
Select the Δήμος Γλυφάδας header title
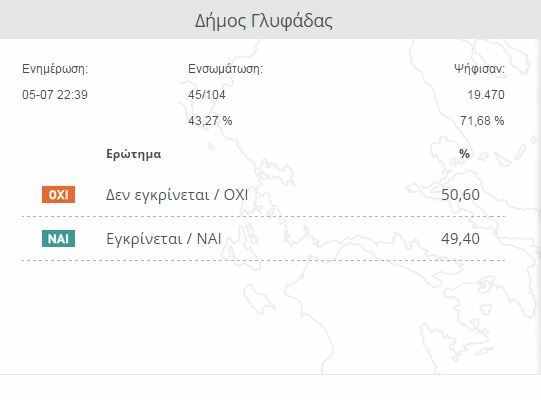pos(264,21)
